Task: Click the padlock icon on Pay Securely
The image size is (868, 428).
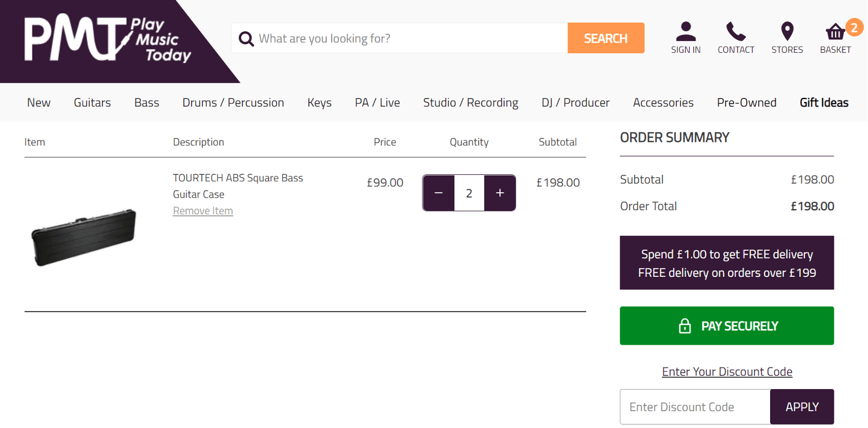Action: (x=685, y=325)
